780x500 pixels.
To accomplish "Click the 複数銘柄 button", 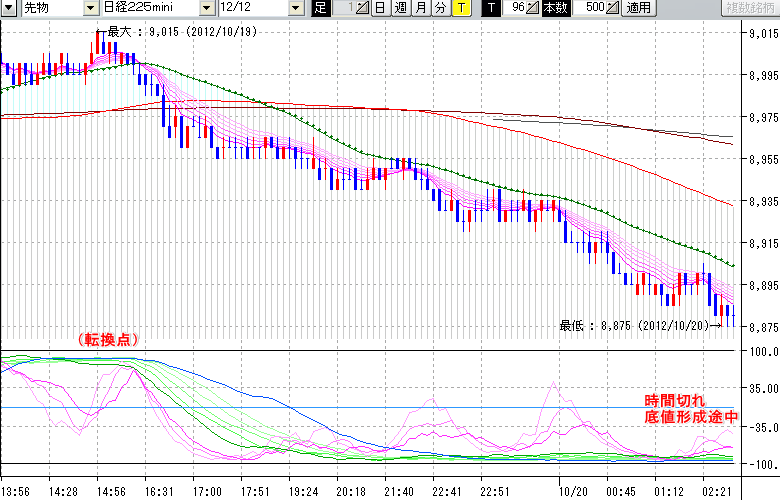I will coord(750,8).
